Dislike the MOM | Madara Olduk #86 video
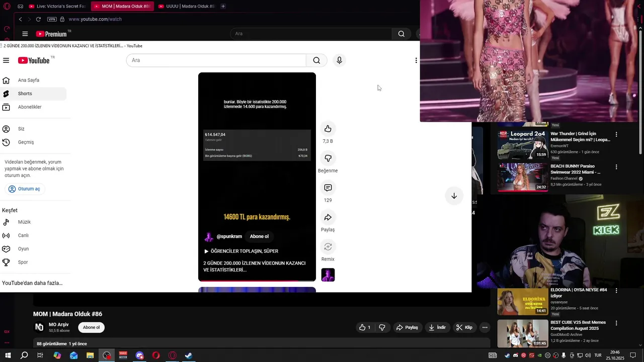Viewport: 644px width, 362px height. pos(382,327)
